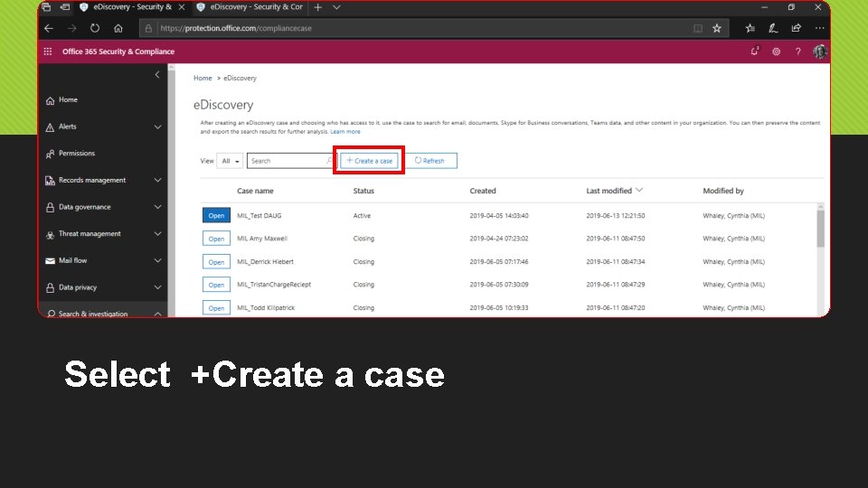
Task: Click Home breadcrumb link
Action: pos(203,78)
